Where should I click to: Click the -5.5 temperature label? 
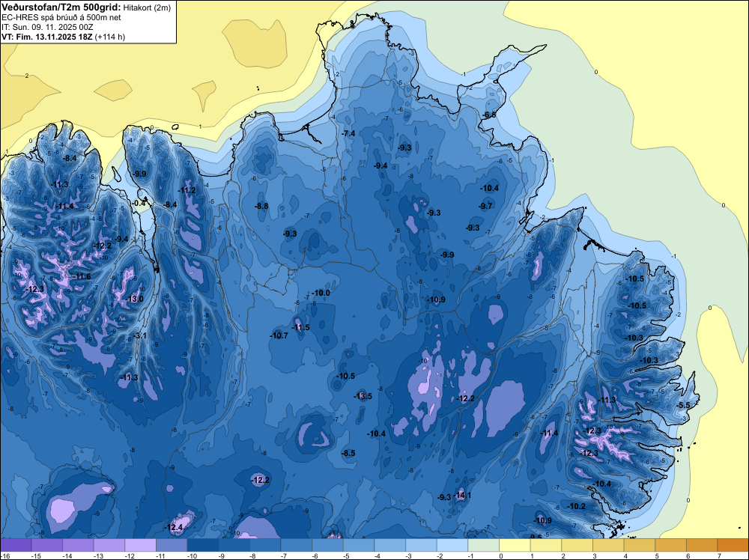click(684, 405)
